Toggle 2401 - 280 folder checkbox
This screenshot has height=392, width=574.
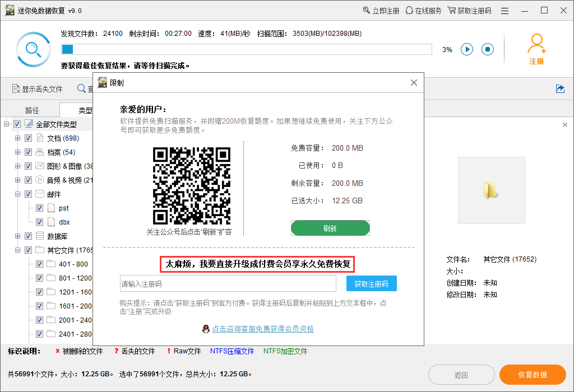(40, 334)
